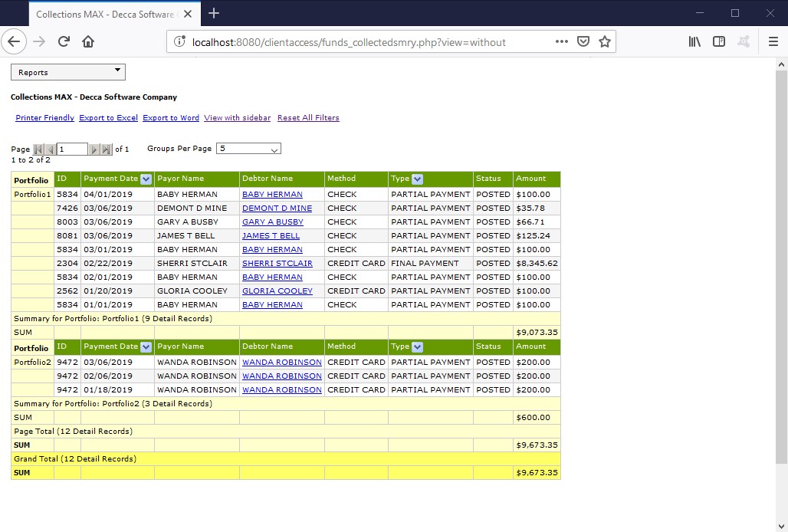
Task: Bookmark this page with the star icon
Action: (605, 41)
